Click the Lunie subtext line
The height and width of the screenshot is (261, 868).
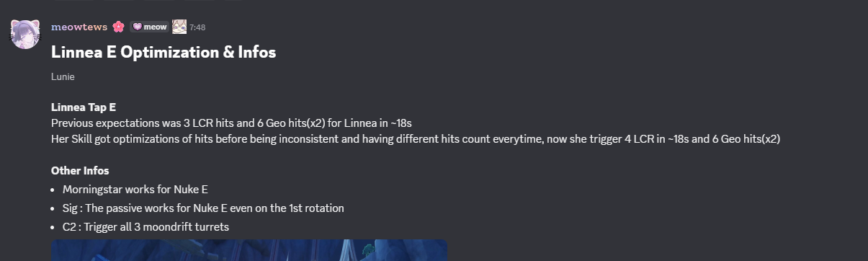click(x=63, y=76)
